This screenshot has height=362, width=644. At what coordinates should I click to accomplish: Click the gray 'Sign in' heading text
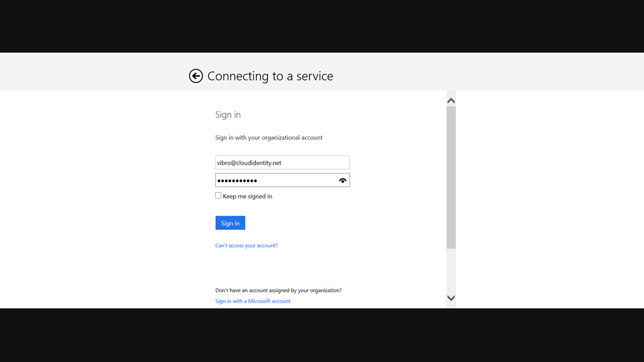[228, 114]
